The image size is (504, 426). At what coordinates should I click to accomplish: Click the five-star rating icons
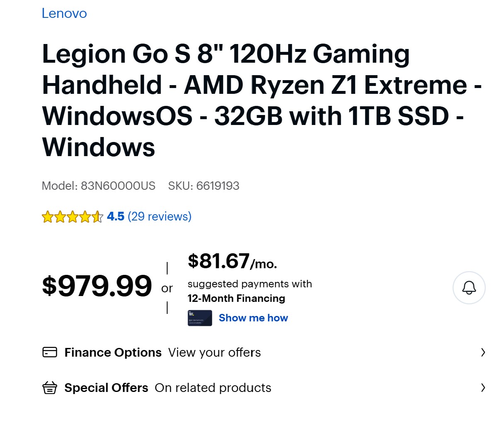click(72, 217)
